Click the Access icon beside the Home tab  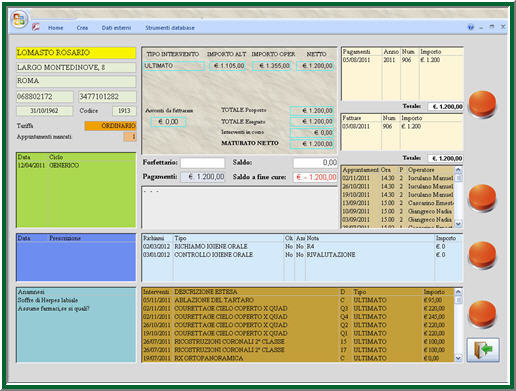pos(36,27)
